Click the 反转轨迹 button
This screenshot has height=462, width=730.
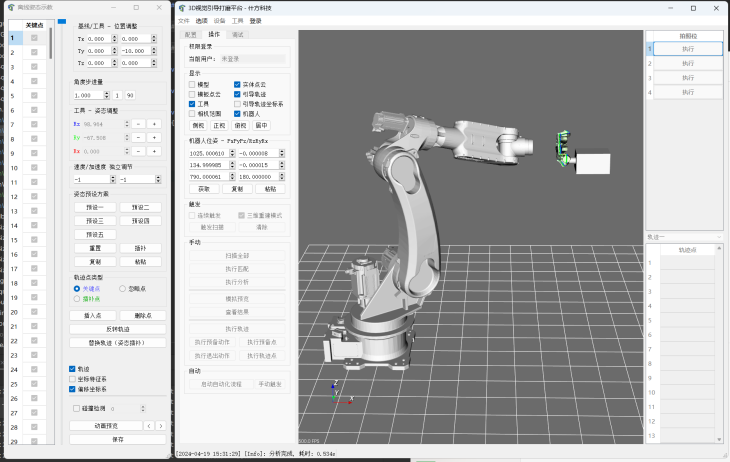pos(118,328)
